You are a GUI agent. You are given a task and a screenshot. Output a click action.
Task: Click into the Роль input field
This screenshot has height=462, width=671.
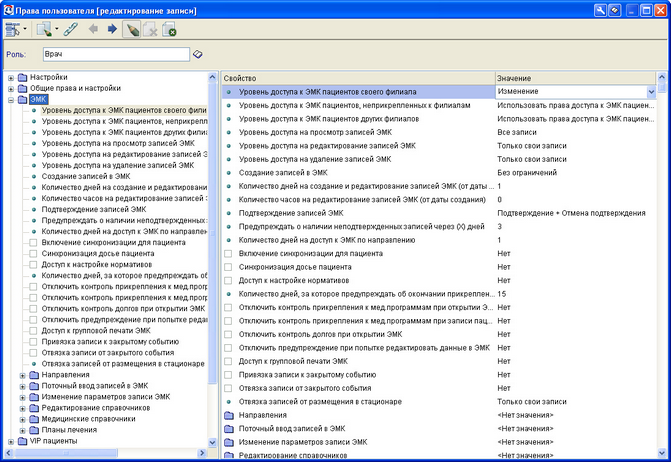pyautogui.click(x=116, y=54)
